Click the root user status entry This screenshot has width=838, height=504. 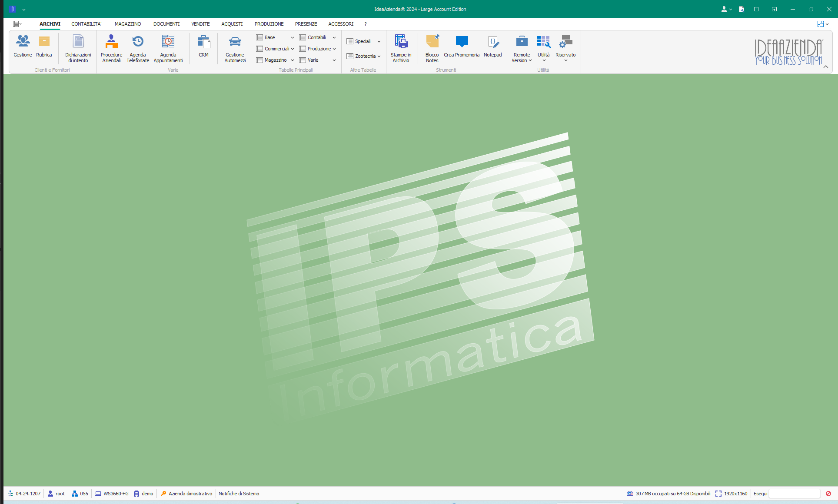coord(56,494)
